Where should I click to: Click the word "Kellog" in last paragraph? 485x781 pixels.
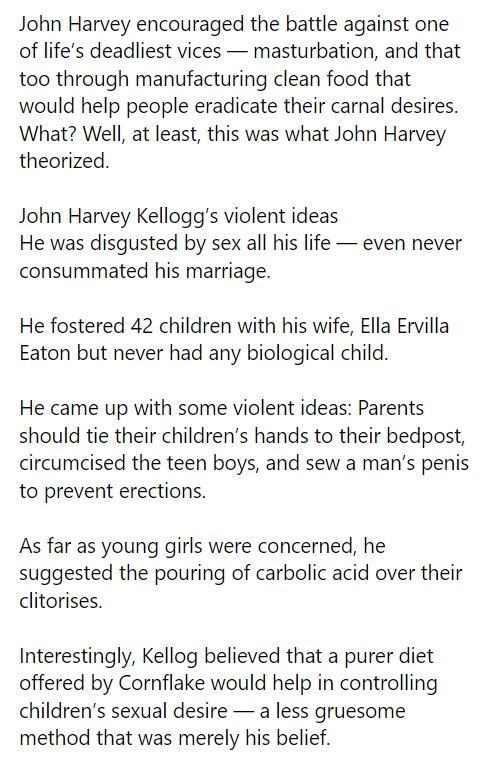tap(170, 656)
